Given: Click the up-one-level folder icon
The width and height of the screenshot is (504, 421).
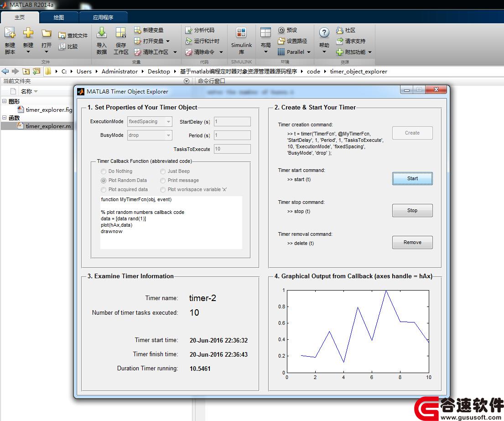Looking at the screenshot, I should 26,71.
